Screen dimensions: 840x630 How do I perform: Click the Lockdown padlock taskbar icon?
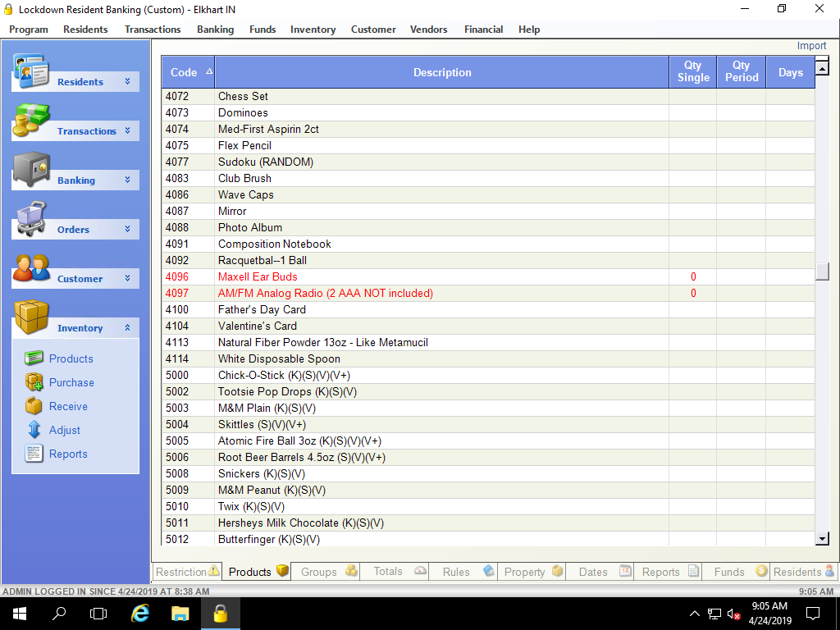(220, 614)
